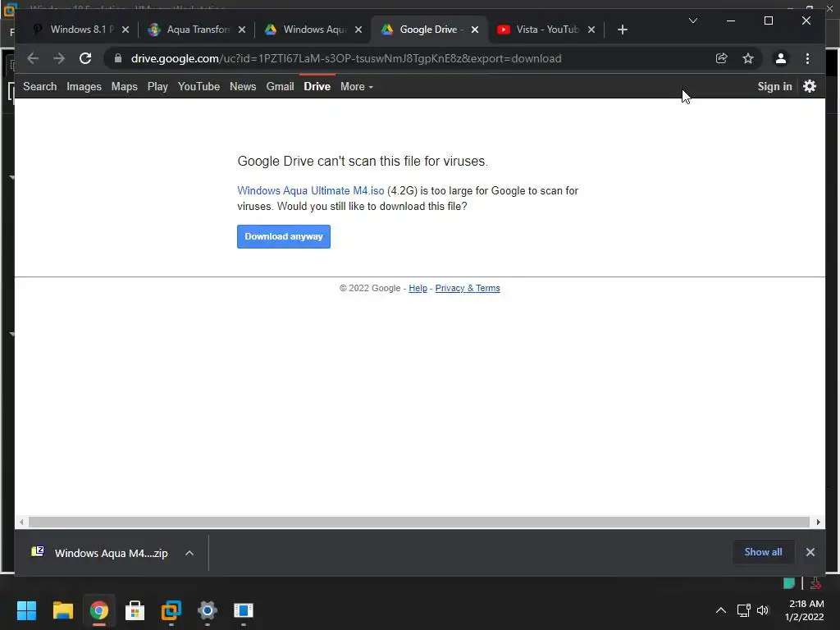This screenshot has height=630, width=840.
Task: Open the Chrome profile menu
Action: click(x=781, y=58)
